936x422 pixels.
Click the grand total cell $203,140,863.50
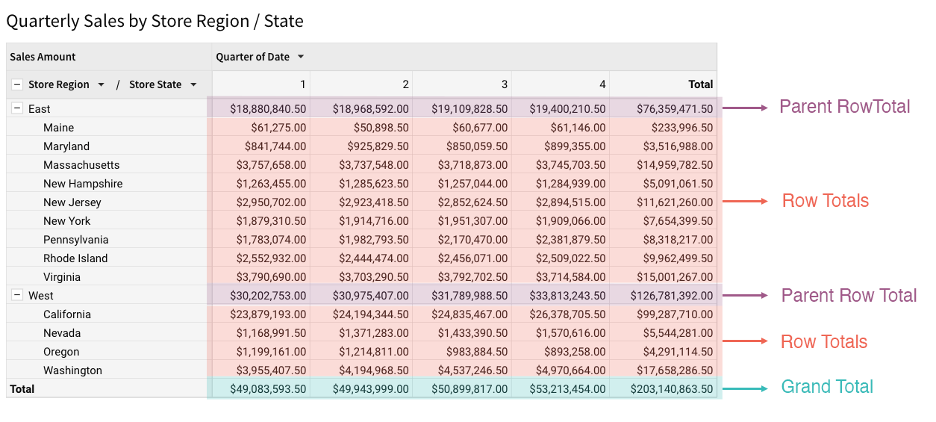click(666, 388)
